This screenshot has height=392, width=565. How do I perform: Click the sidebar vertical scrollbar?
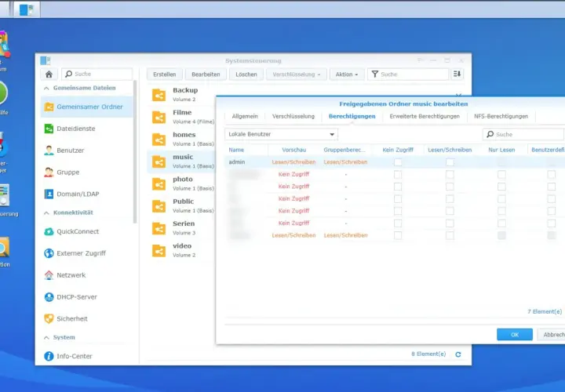135,151
